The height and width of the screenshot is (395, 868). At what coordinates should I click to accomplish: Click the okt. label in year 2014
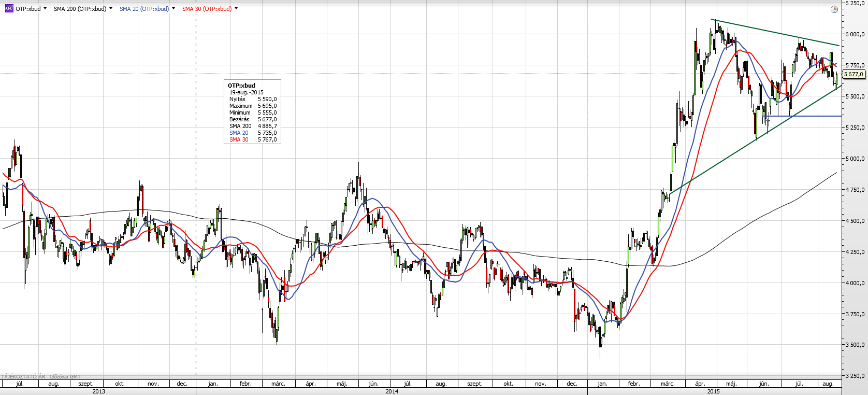(508, 384)
